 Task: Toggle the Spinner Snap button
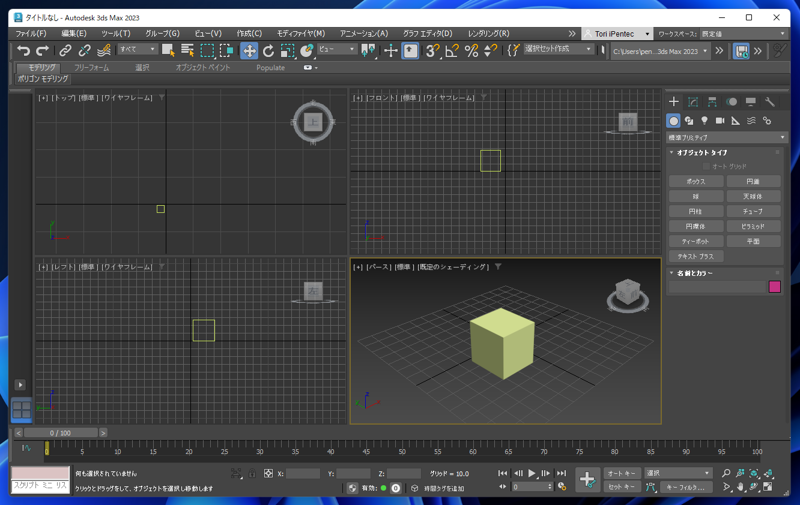coord(490,50)
